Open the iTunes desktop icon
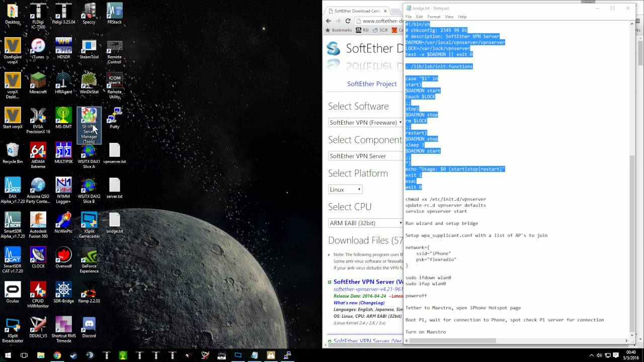Viewport: 644px width, 362px height. 38,49
